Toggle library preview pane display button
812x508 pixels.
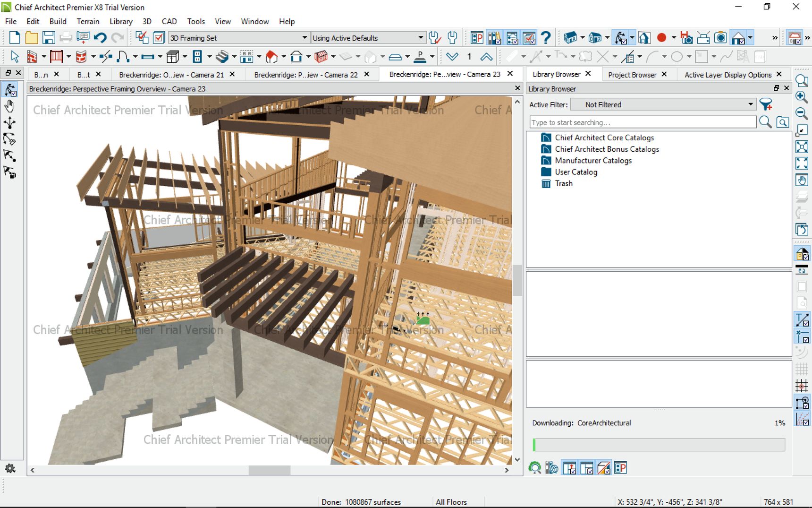point(604,468)
